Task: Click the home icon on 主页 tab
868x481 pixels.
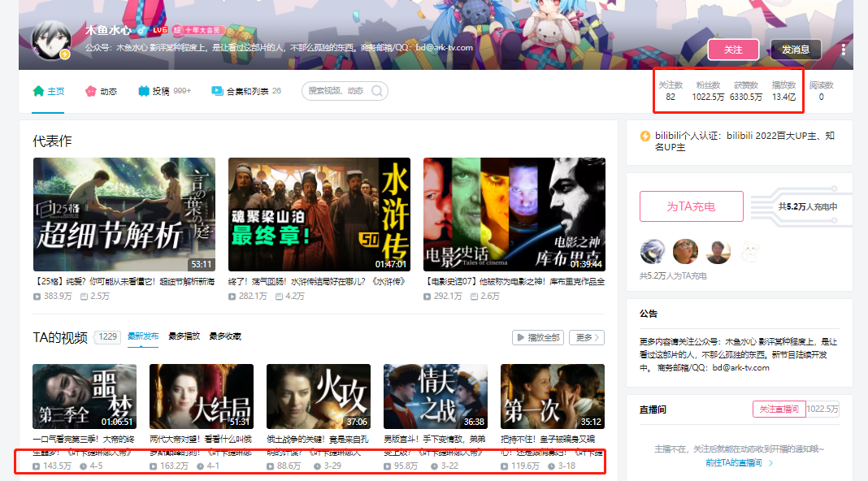Action: coord(38,91)
